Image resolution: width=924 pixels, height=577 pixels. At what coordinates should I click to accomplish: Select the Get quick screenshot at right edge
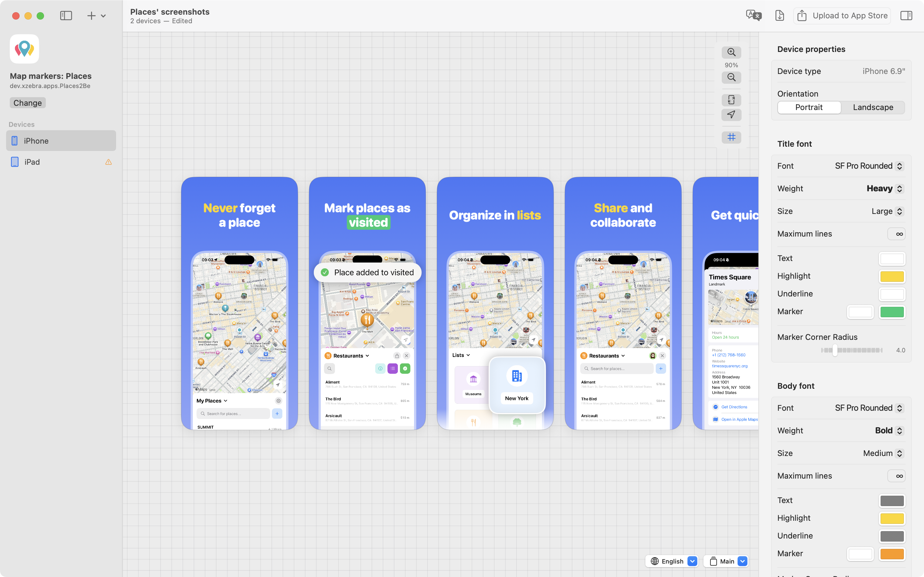726,303
